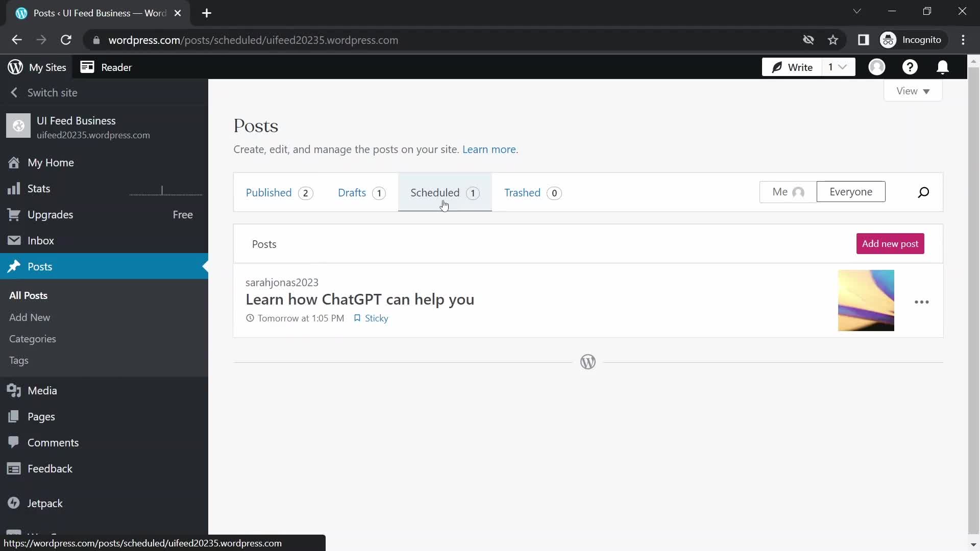The height and width of the screenshot is (551, 980).
Task: Click the WordPress logo icon in sidebar
Action: click(x=15, y=67)
